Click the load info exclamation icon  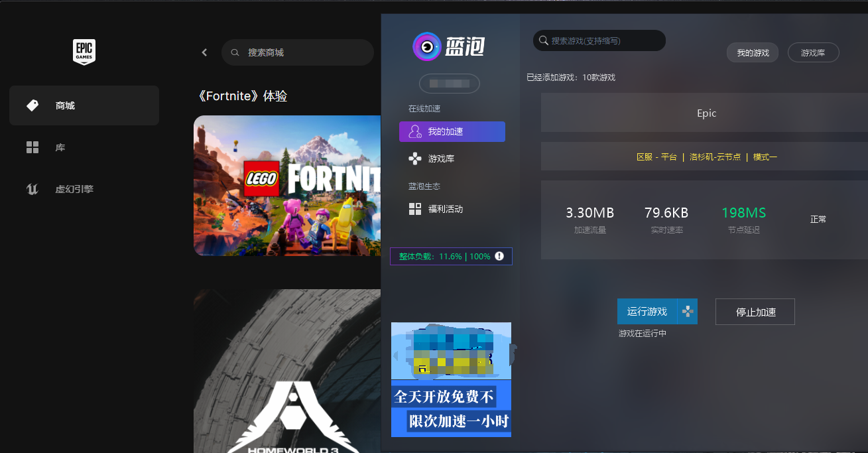click(499, 256)
